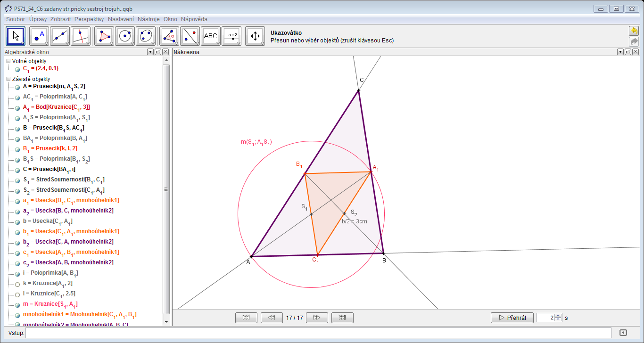Advance one construction step

coord(317,318)
